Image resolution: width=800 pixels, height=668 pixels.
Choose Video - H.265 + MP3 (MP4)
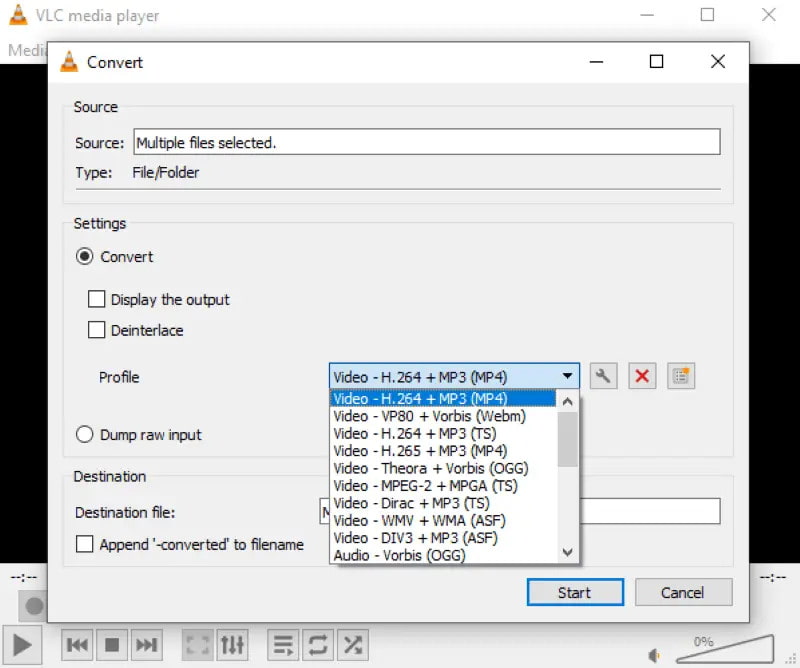click(443, 451)
